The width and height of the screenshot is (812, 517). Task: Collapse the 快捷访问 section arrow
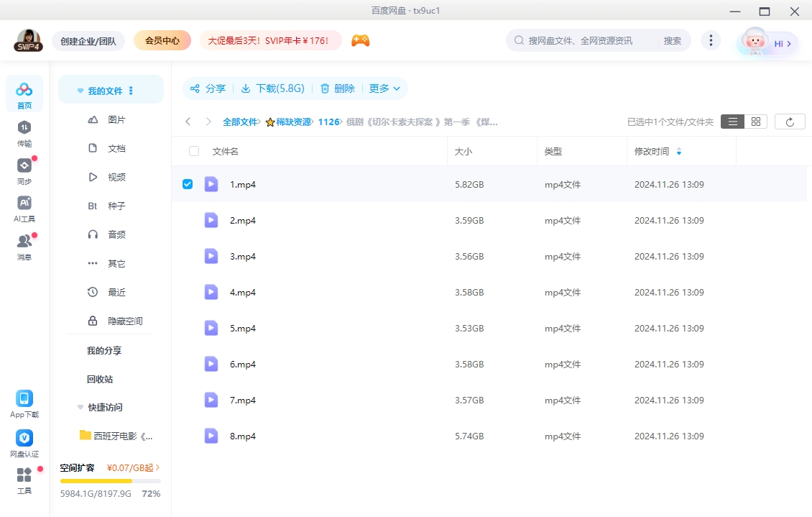click(x=80, y=407)
